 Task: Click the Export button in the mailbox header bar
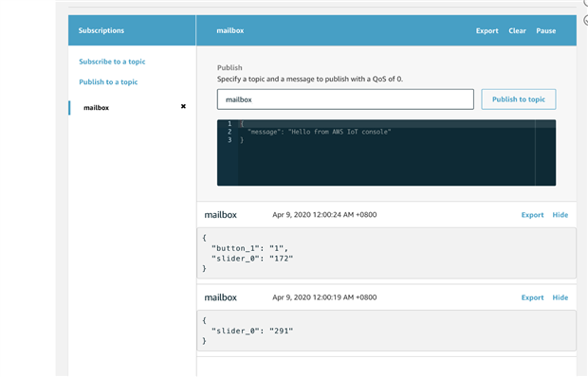point(487,30)
